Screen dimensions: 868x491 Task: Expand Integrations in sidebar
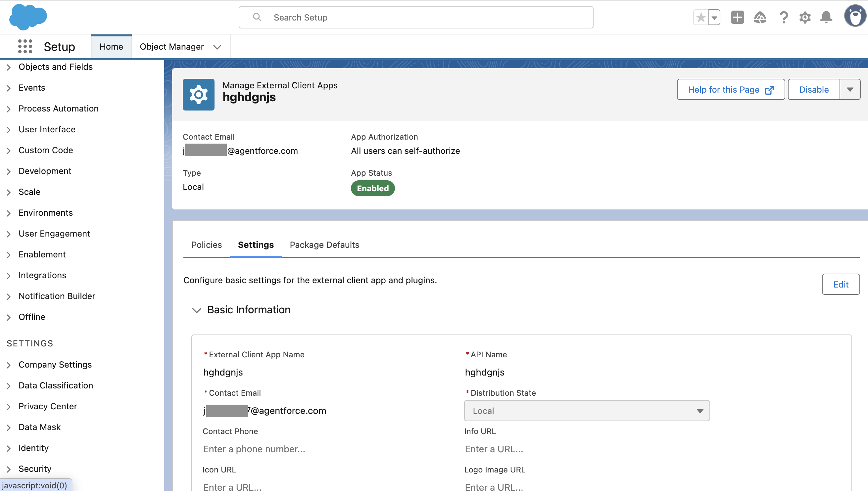point(9,276)
